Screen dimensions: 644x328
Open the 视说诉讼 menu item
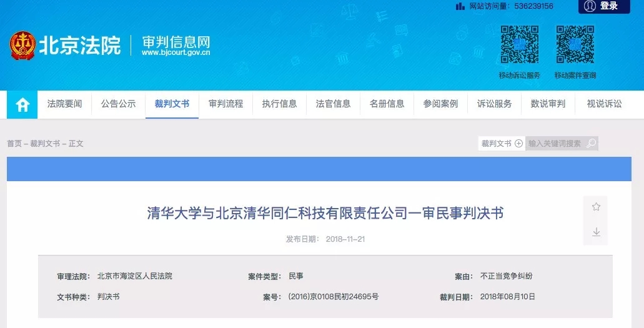click(x=604, y=104)
